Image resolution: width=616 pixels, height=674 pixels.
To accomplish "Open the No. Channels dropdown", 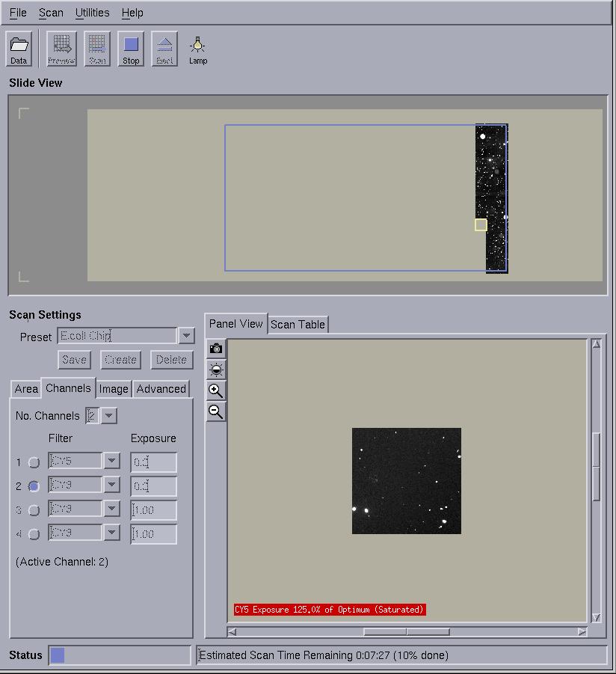I will point(109,416).
